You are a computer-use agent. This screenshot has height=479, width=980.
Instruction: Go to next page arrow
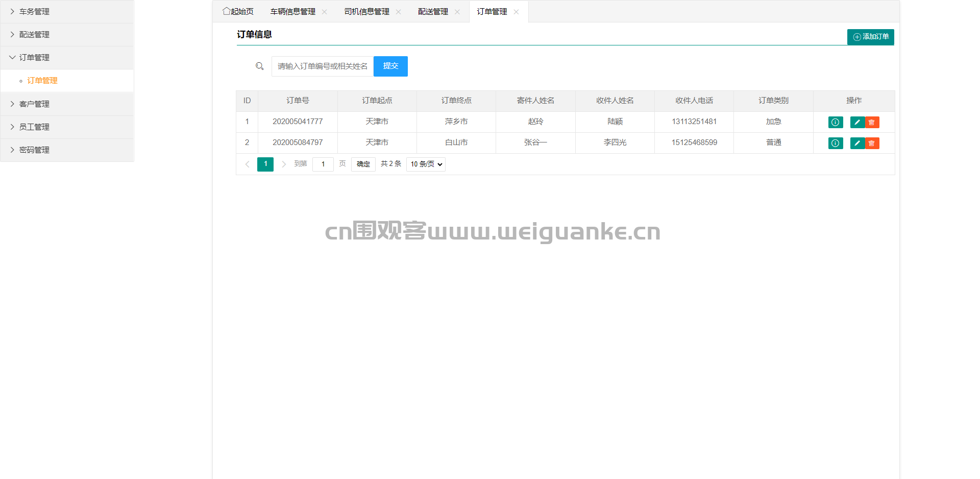click(284, 164)
